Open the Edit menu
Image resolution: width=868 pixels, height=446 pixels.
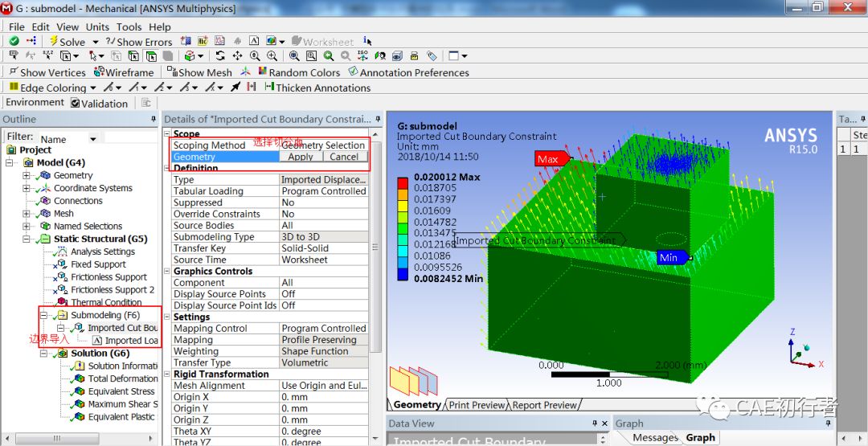tap(40, 27)
